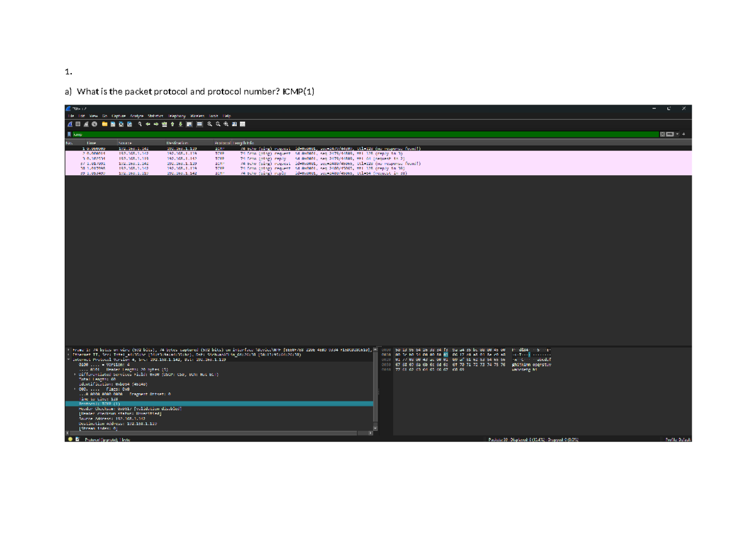Sort packets by the Protocol column
The width and height of the screenshot is (756, 535).
coord(223,143)
